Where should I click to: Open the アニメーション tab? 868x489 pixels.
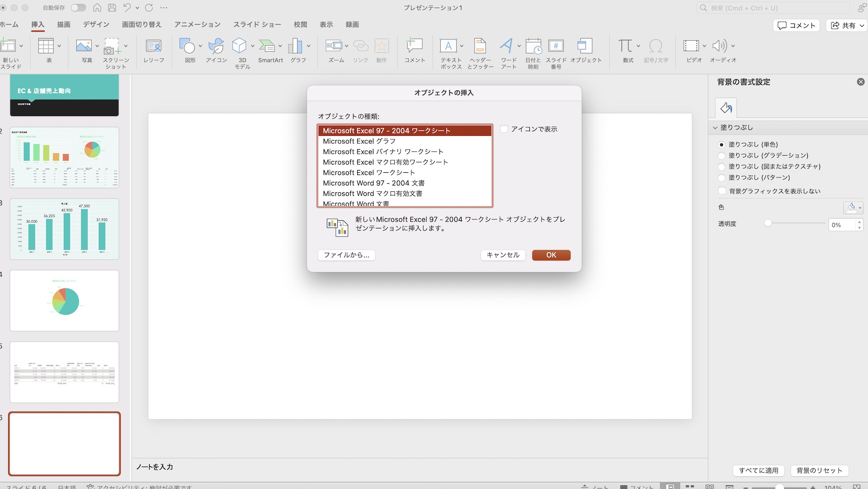point(198,24)
